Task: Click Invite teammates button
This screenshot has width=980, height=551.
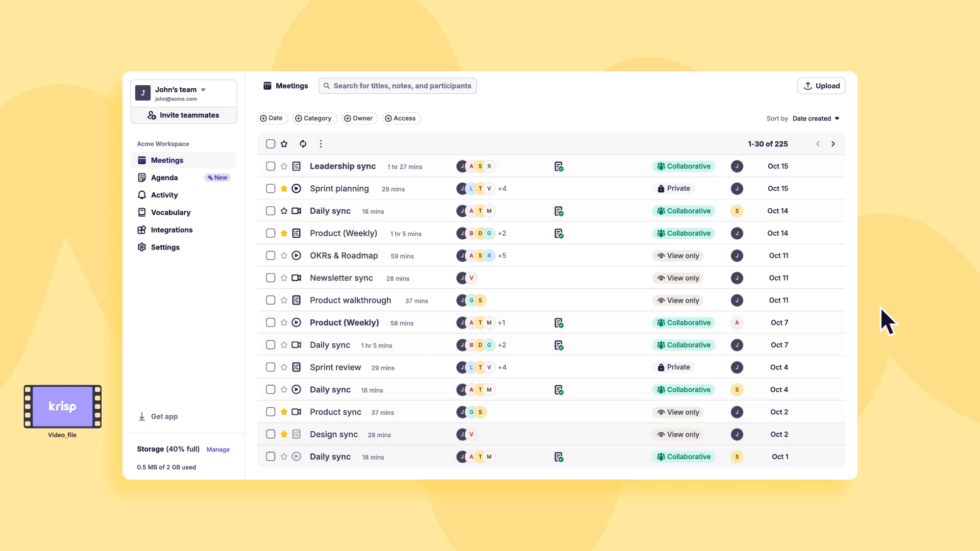Action: pos(184,115)
